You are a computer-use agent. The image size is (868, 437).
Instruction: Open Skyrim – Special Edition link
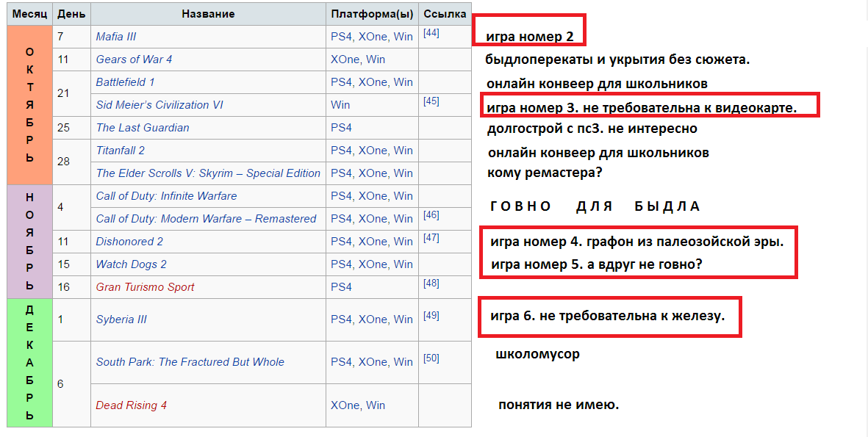(x=208, y=173)
